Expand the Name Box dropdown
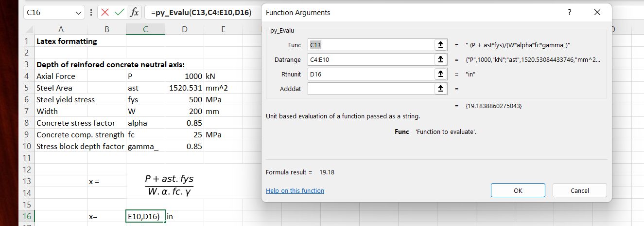Screen dimensions: 644x226 pos(80,13)
